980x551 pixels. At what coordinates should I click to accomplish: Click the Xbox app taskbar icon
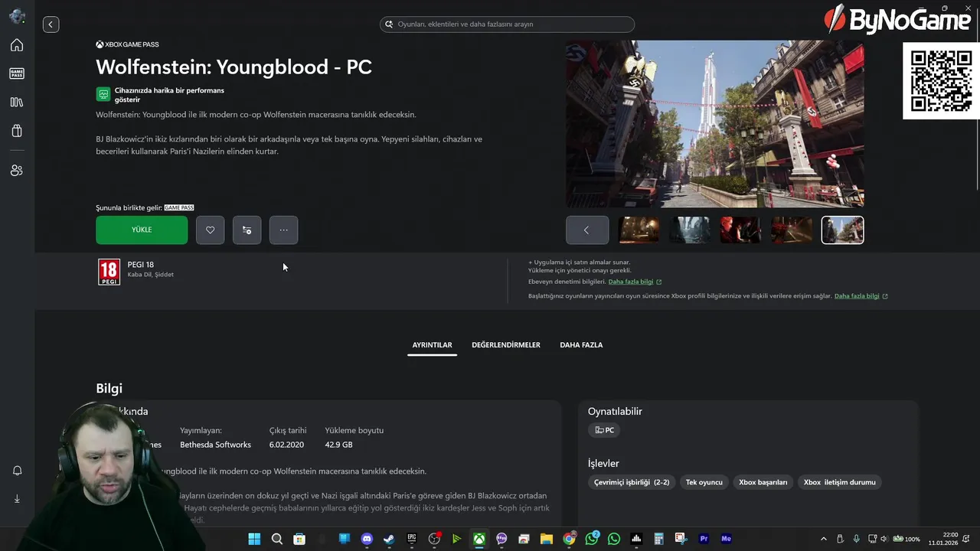479,539
